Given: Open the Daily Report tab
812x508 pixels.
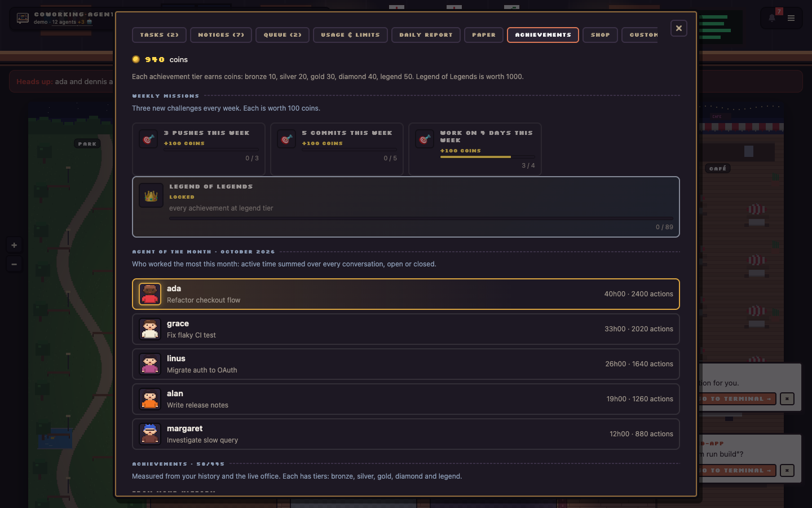Looking at the screenshot, I should pyautogui.click(x=426, y=35).
